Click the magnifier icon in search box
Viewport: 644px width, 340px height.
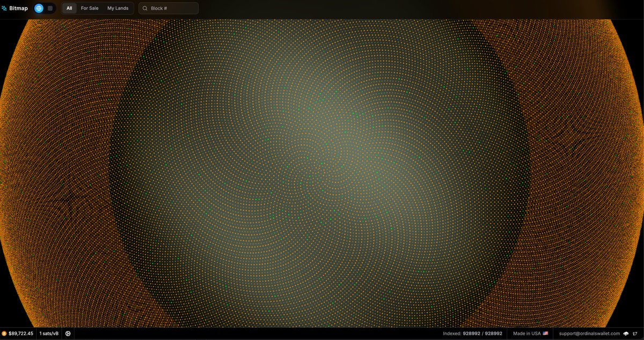[145, 8]
